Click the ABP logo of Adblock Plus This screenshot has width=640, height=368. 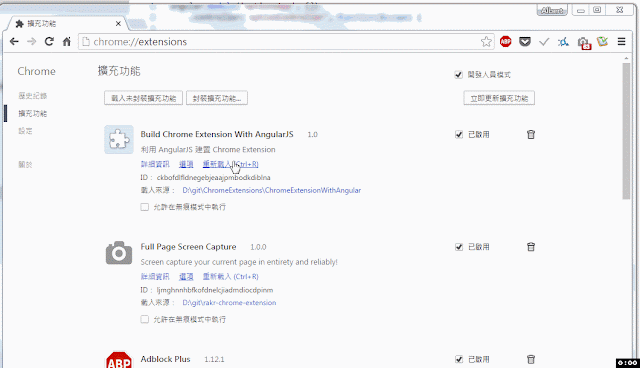pyautogui.click(x=119, y=360)
